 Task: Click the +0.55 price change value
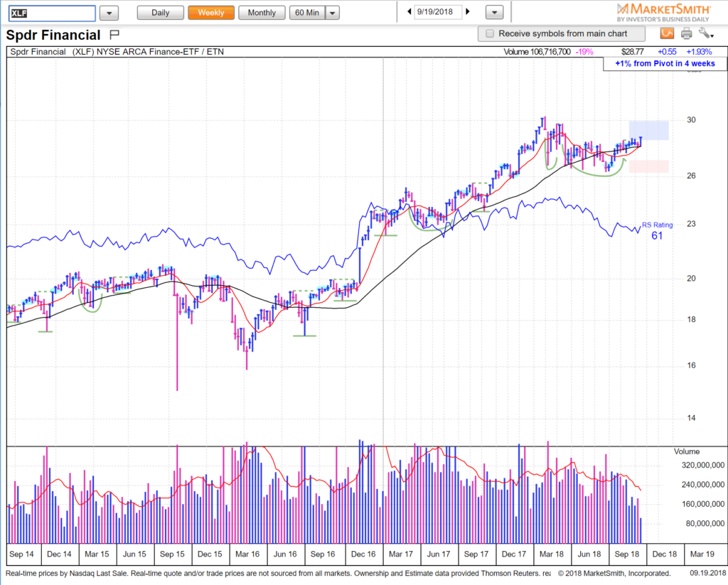point(667,52)
